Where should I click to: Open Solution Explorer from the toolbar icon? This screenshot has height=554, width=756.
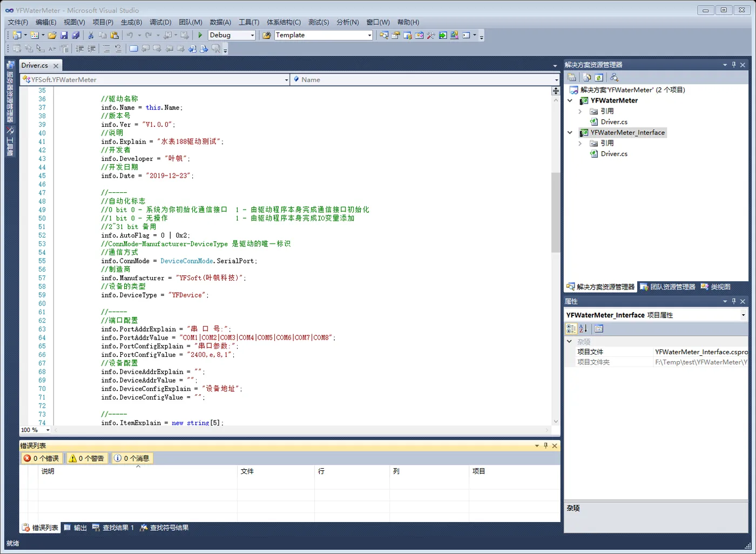coord(384,35)
